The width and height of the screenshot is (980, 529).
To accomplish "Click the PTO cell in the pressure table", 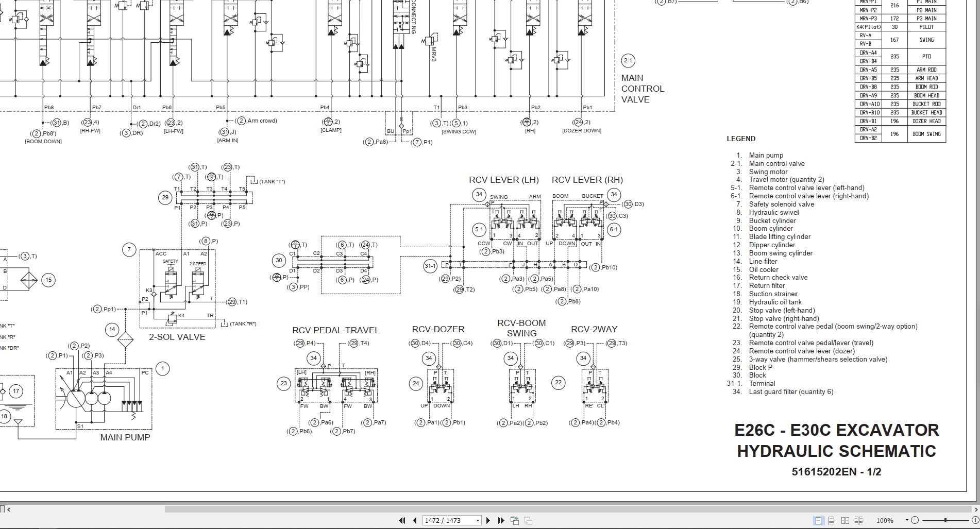I will [926, 57].
